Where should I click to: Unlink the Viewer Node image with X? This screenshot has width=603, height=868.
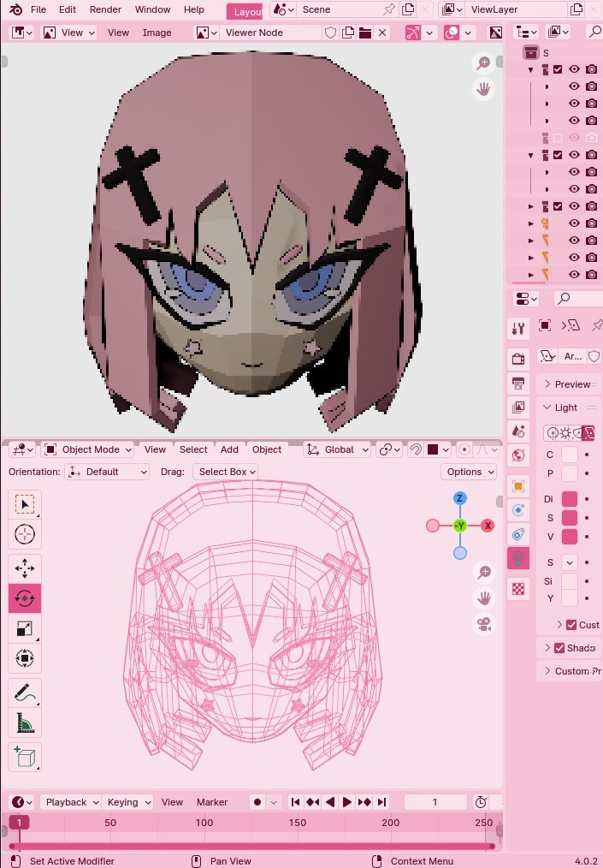[382, 33]
